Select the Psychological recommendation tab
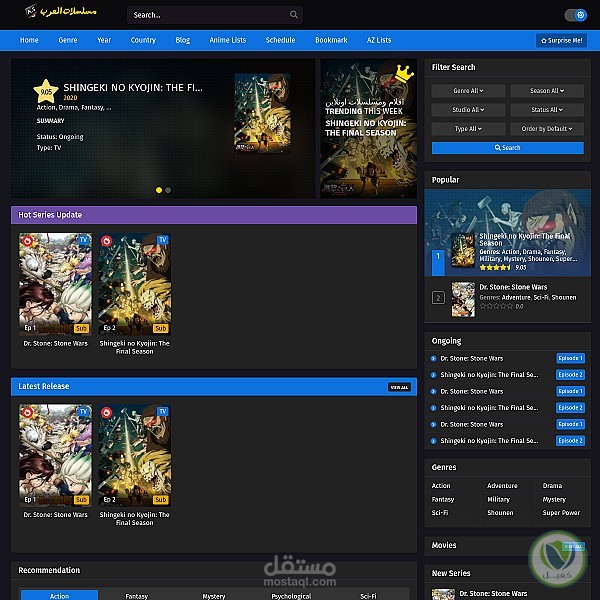The image size is (600, 600). pos(291,595)
